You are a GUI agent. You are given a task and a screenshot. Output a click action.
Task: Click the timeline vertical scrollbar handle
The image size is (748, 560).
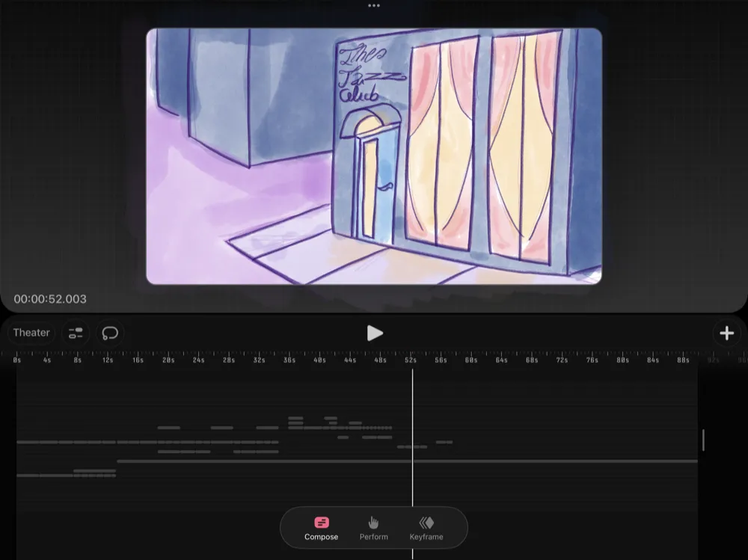tap(703, 440)
